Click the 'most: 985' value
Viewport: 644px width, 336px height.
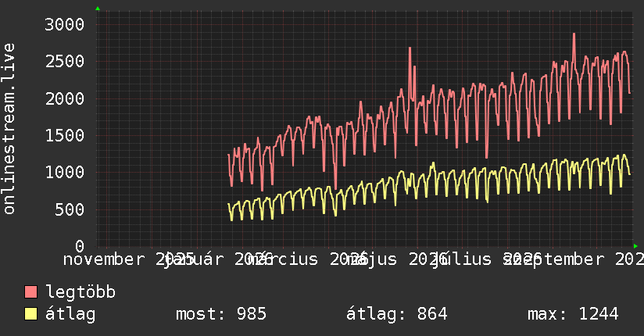coord(221,314)
